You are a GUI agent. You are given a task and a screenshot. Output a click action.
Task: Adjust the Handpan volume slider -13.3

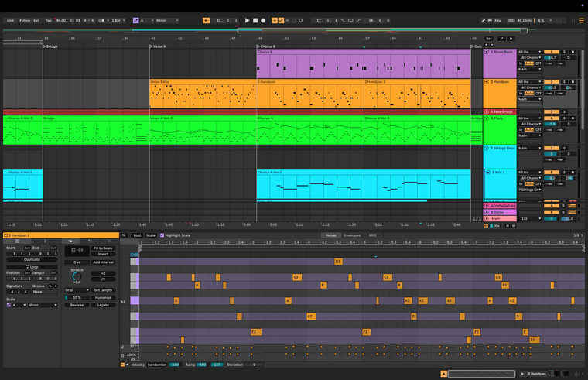click(551, 87)
